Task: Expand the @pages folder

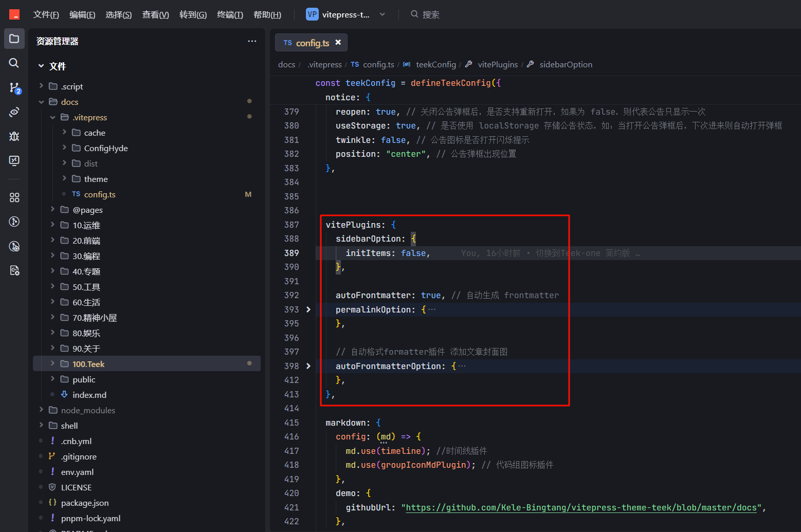Action: click(x=52, y=209)
